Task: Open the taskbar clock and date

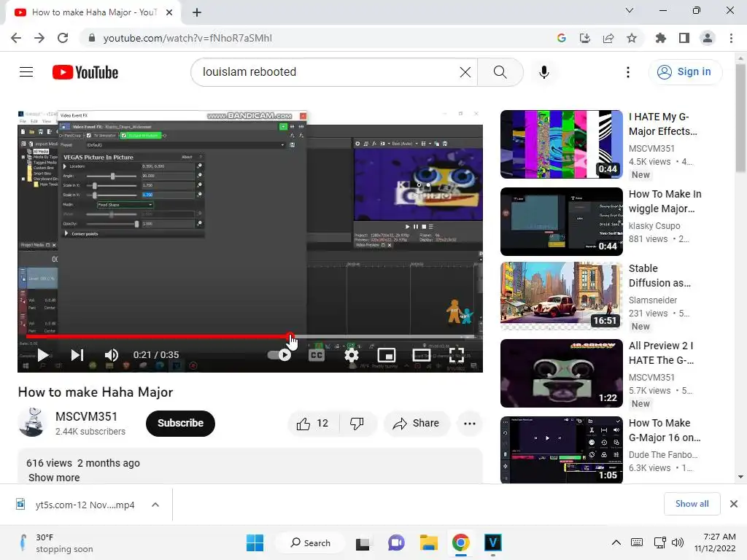Action: 715,542
